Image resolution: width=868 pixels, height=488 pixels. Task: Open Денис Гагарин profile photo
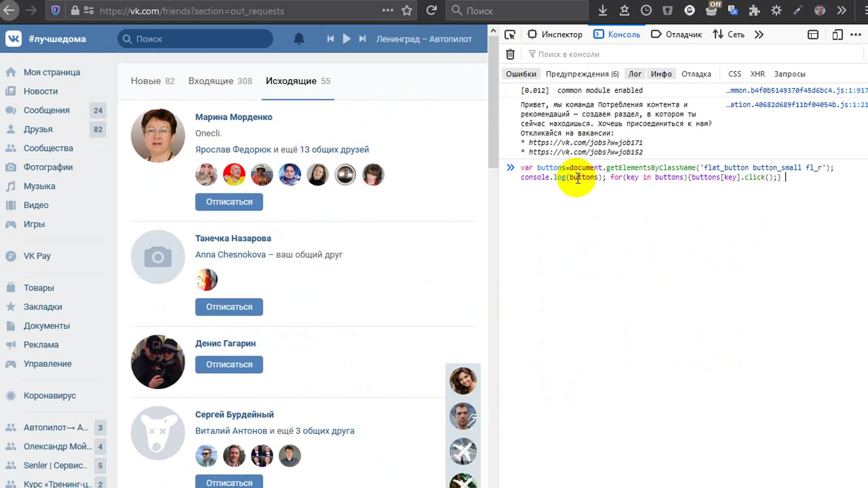click(x=158, y=362)
